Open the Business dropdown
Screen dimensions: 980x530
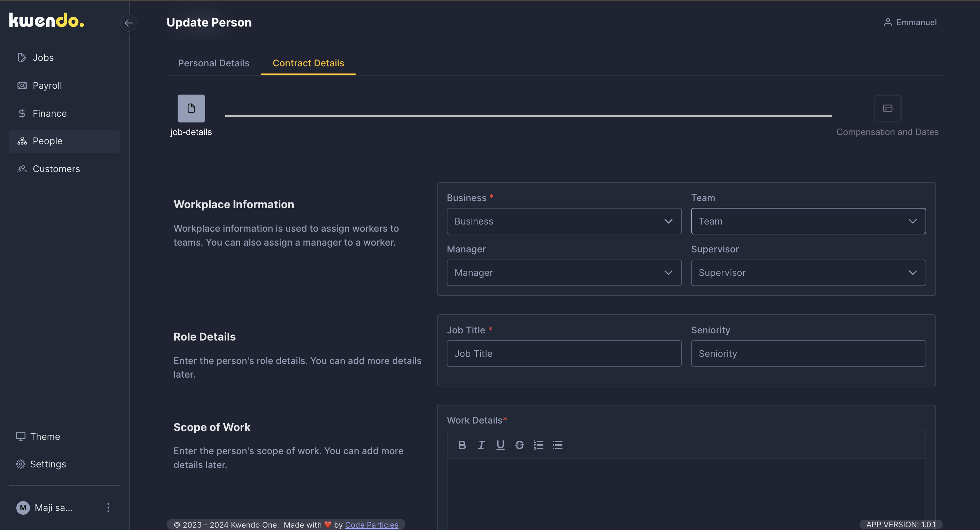point(564,221)
